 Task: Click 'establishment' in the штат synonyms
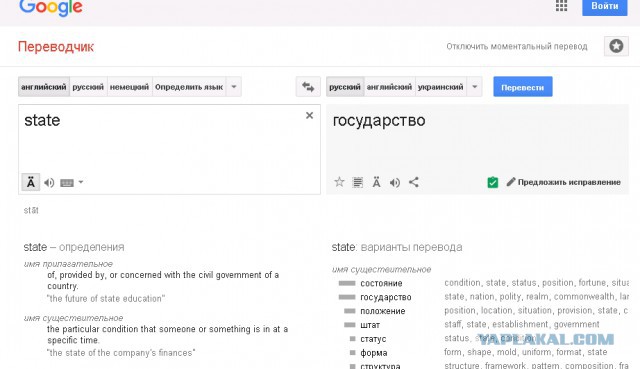[x=520, y=324]
